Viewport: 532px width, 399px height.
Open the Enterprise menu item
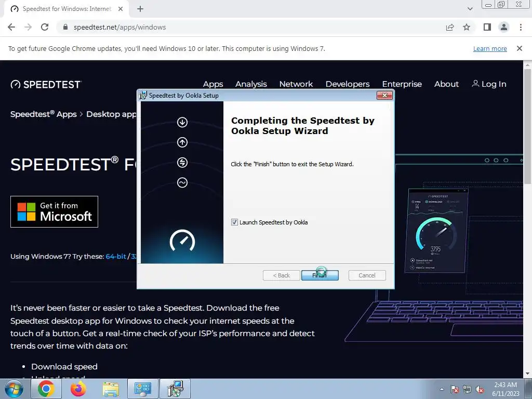[402, 84]
